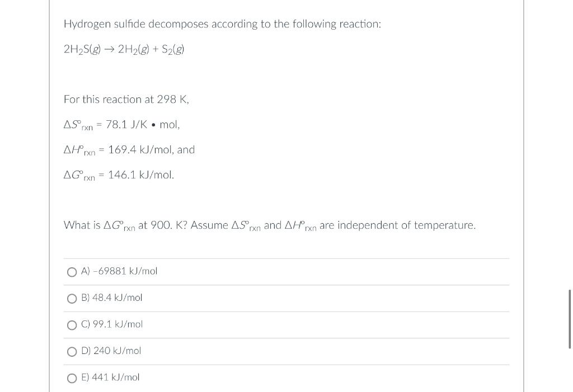Select radio button for option B
Image resolution: width=573 pixels, height=392 pixels.
72,299
